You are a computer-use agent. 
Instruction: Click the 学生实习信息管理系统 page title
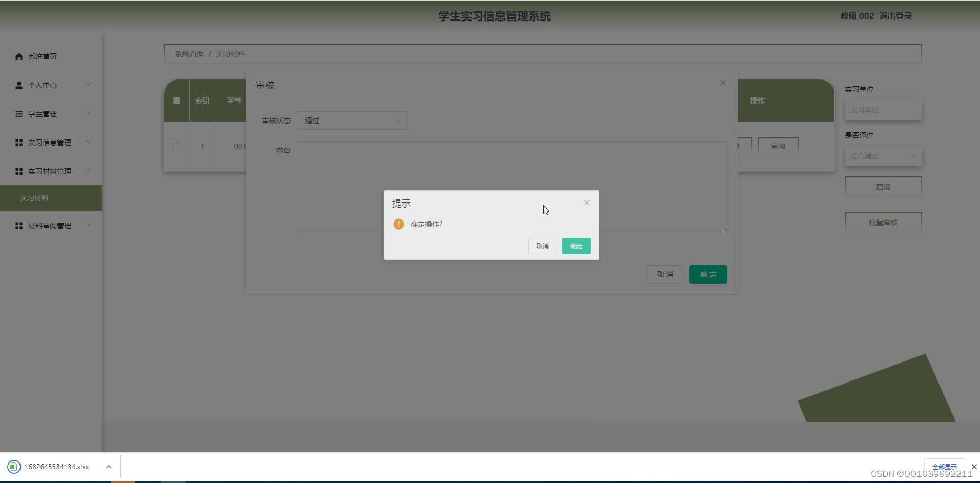coord(494,16)
